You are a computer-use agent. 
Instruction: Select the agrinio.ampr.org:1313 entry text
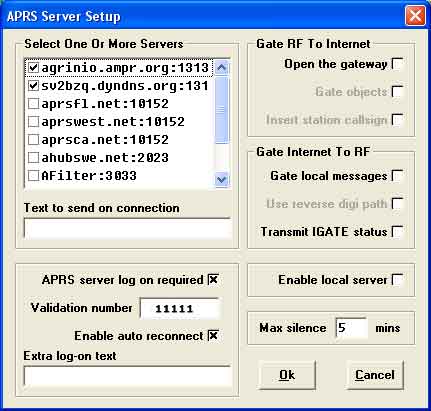tap(125, 68)
